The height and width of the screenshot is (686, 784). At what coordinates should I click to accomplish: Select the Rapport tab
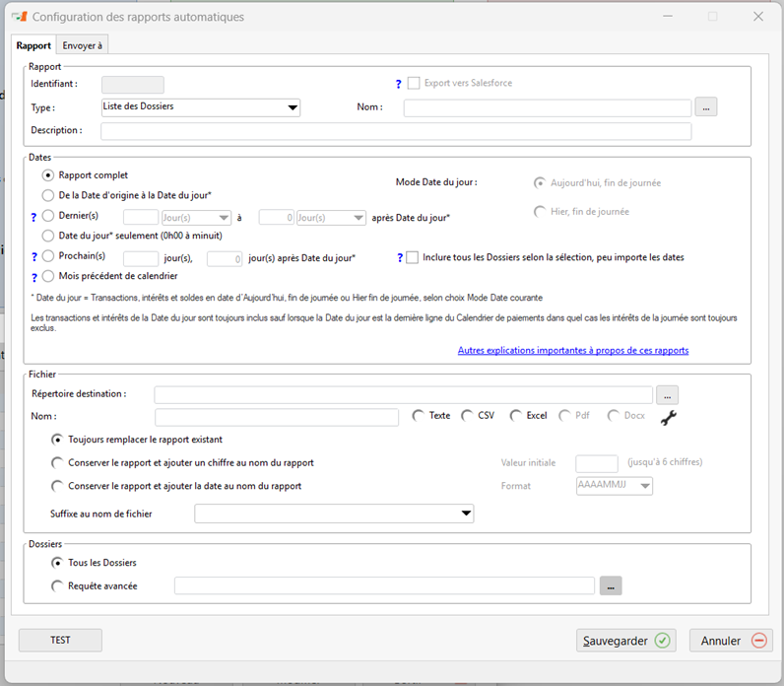[34, 45]
